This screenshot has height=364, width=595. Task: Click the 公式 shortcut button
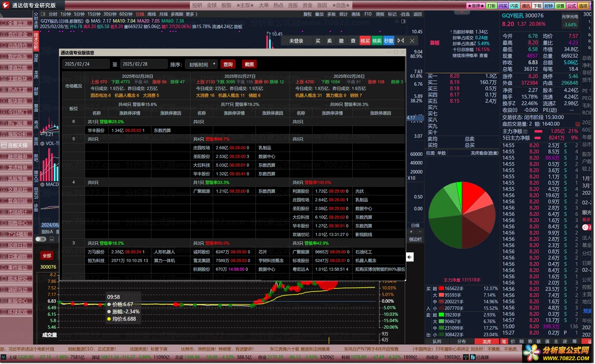572,6
